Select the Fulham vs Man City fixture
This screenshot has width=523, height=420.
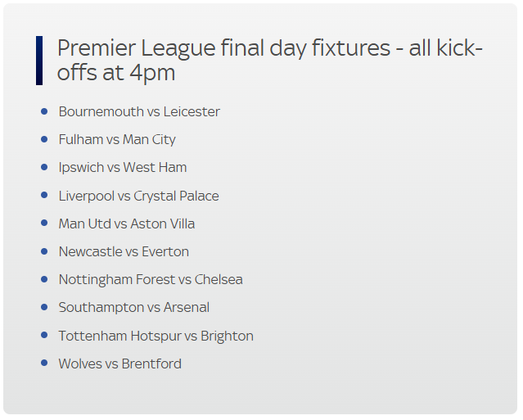[117, 140]
